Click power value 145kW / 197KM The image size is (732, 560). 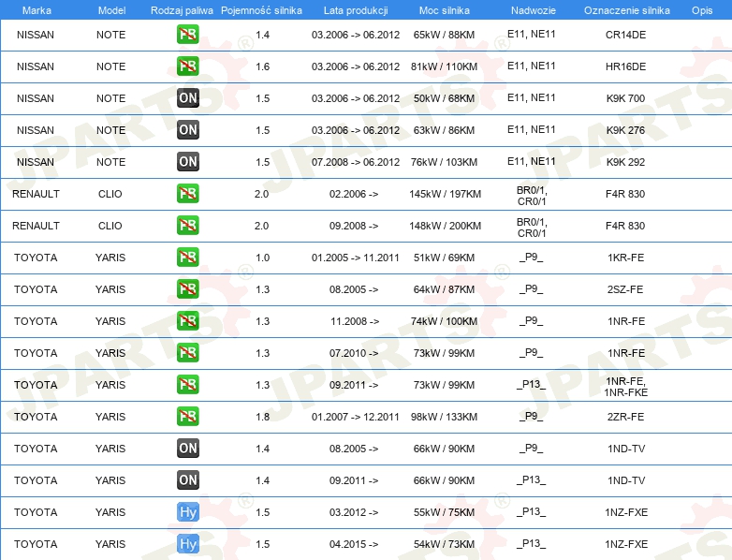[x=445, y=194]
